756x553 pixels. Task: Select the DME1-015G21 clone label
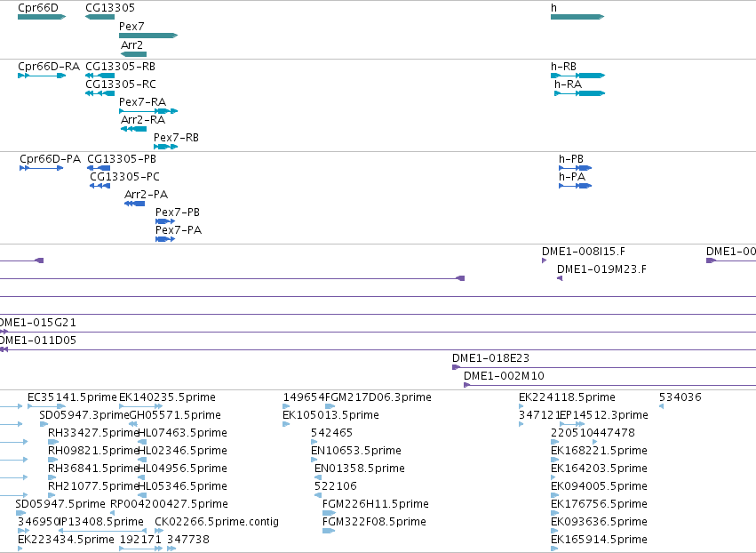coord(38,323)
